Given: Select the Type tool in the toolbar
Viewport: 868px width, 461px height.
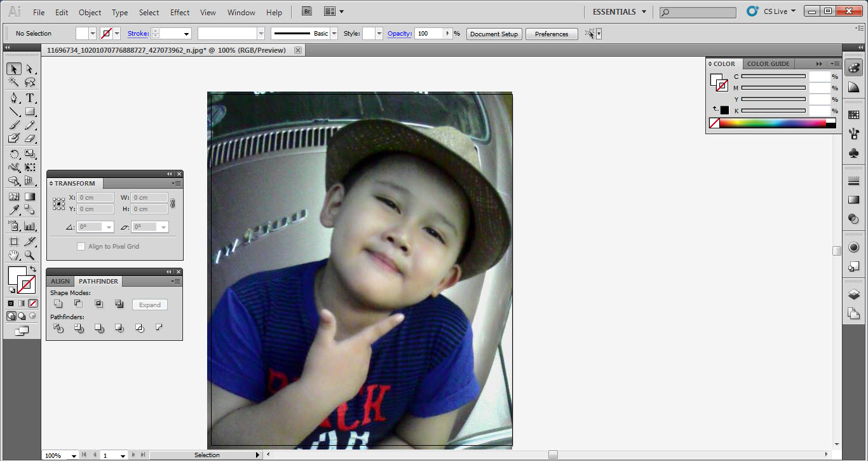Looking at the screenshot, I should (29, 98).
